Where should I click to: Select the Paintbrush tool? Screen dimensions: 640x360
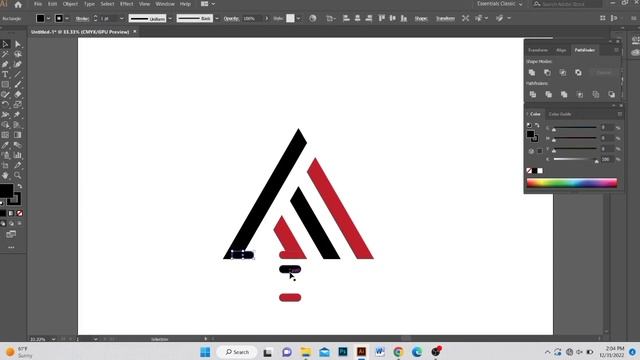pos(18,84)
